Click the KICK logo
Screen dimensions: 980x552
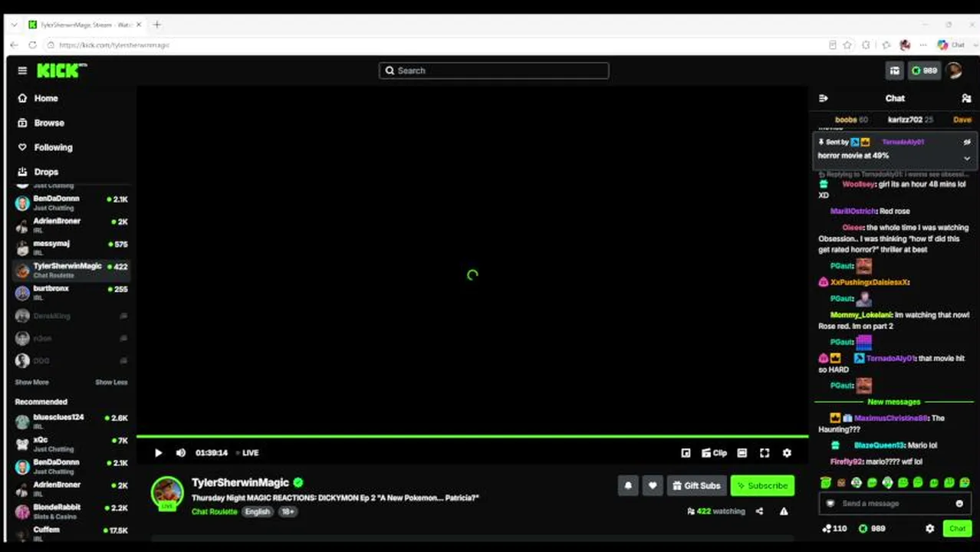click(x=61, y=71)
